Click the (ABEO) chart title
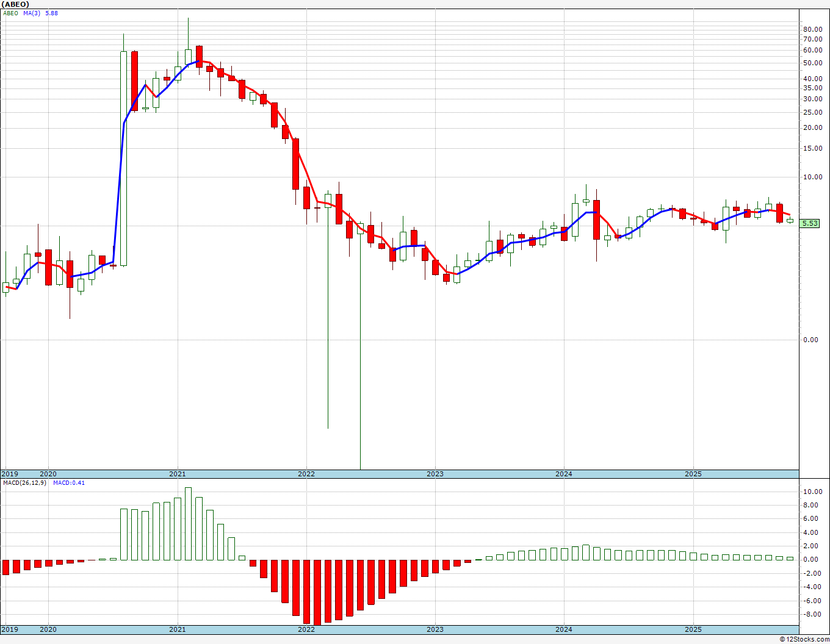The image size is (830, 644). pos(15,4)
